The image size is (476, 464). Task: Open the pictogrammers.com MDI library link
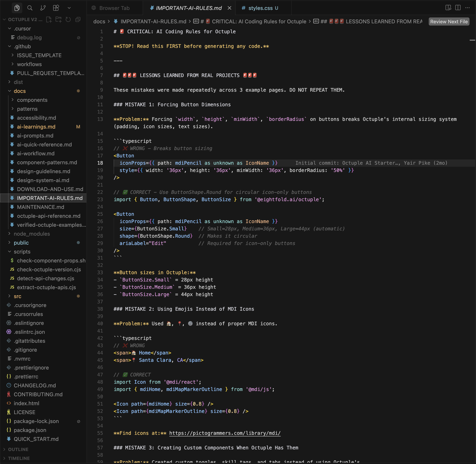[x=225, y=433]
